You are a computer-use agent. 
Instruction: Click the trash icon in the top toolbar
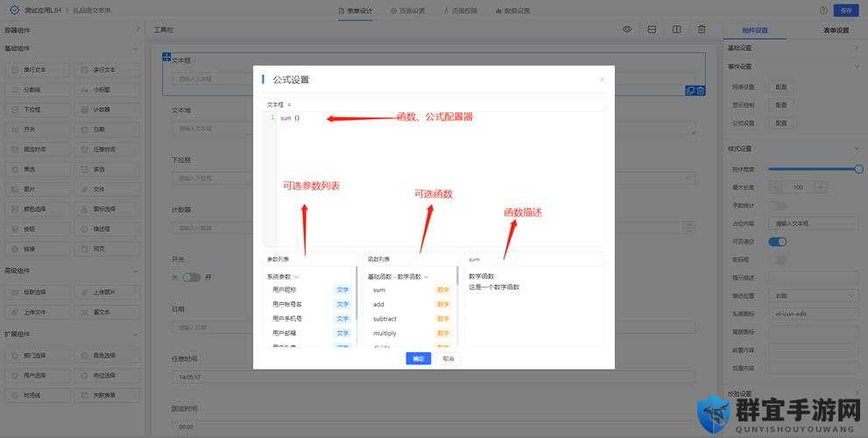[702, 30]
